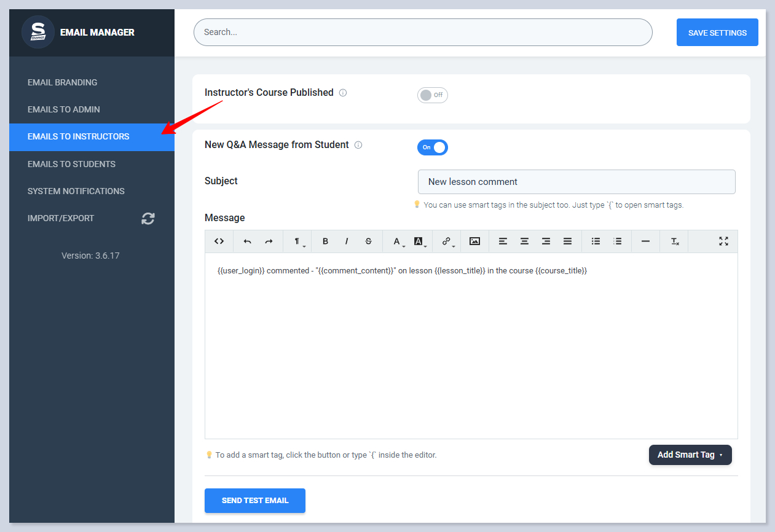Open the insert link dropdown
Image resolution: width=775 pixels, height=532 pixels.
[447, 241]
